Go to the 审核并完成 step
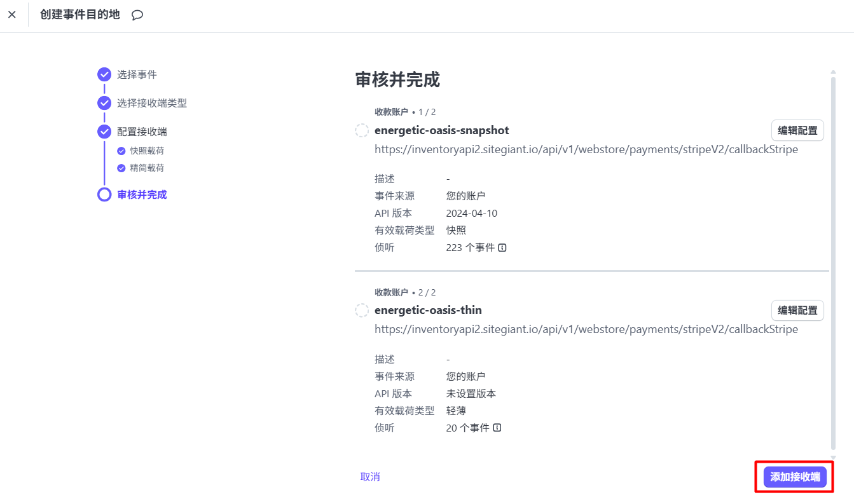This screenshot has width=854, height=504. (142, 194)
